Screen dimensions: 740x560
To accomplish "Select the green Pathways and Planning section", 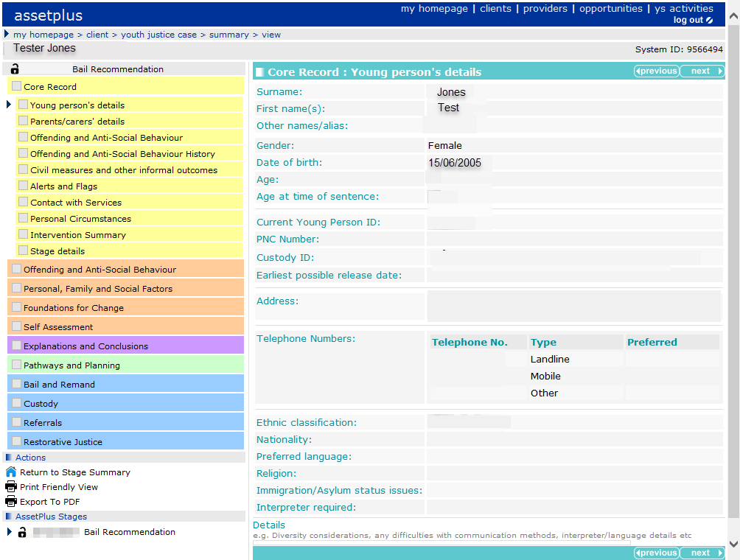I will pyautogui.click(x=71, y=365).
